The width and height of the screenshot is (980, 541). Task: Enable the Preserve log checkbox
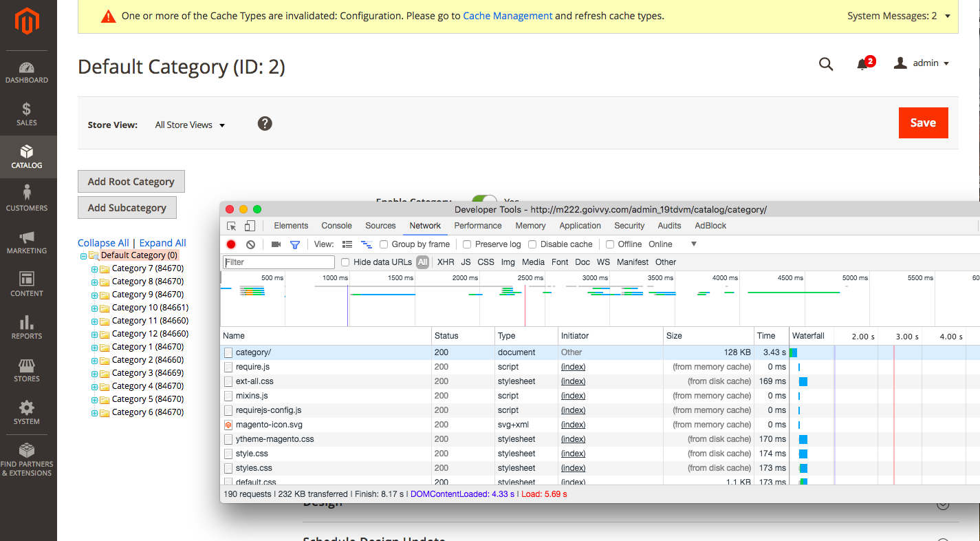(x=467, y=244)
